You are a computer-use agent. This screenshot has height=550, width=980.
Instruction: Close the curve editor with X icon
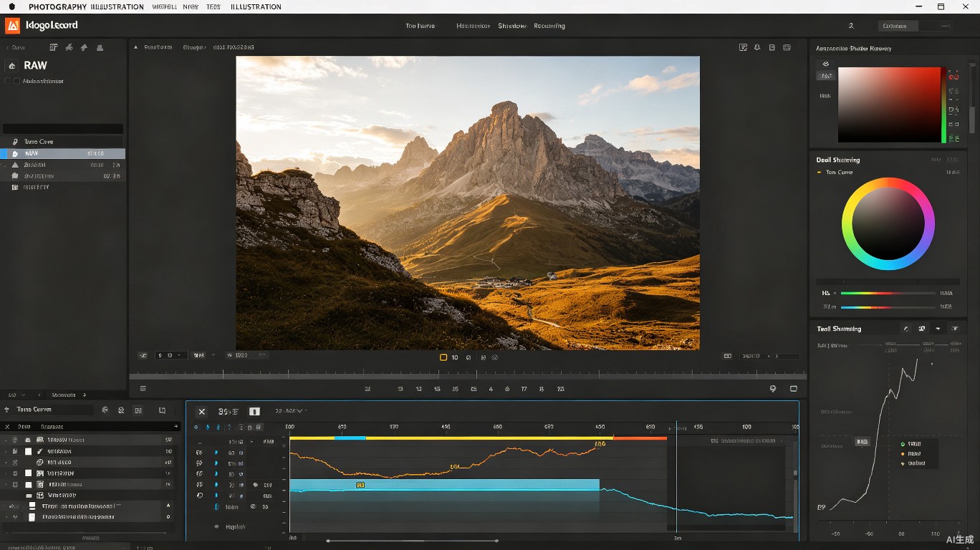[202, 412]
